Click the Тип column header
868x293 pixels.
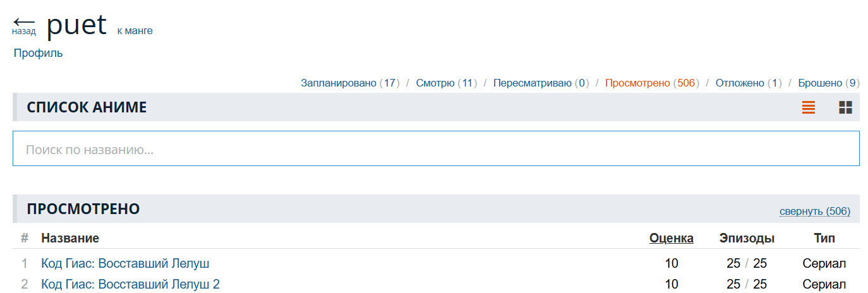coord(824,238)
